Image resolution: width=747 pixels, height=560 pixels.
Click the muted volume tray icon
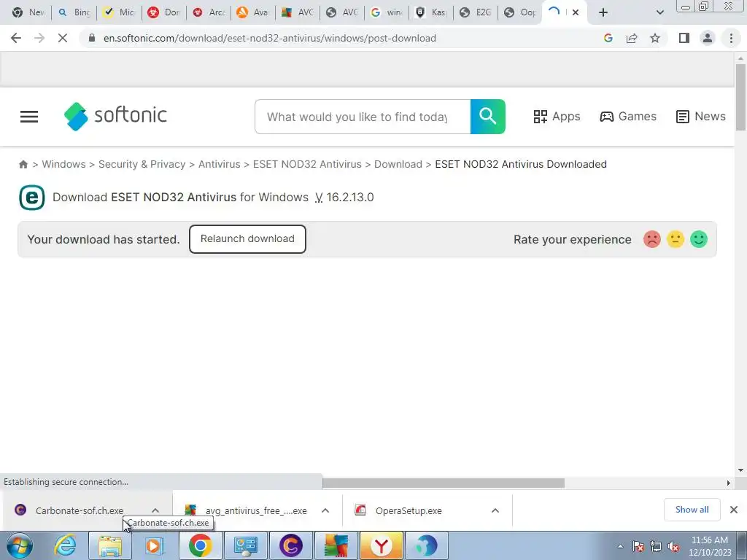(673, 546)
